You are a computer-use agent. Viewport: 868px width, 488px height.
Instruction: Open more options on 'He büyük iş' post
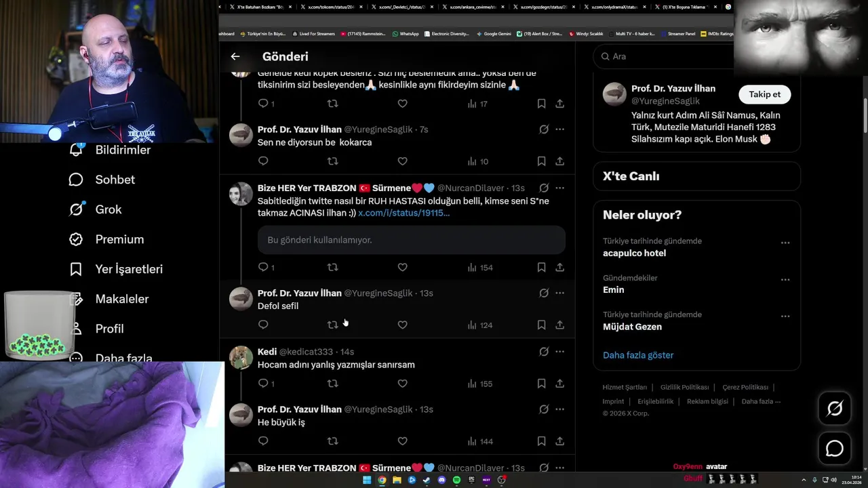tap(559, 409)
